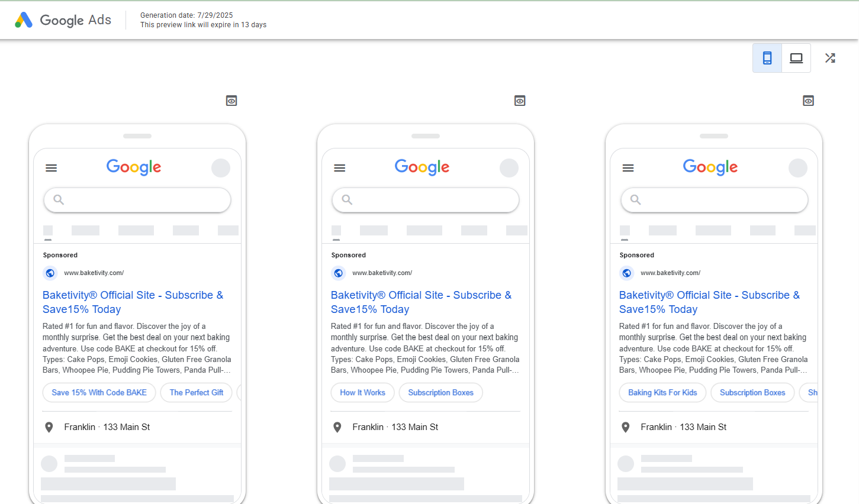
Task: Click www.baketivity.com/ URL in third phone
Action: tap(671, 273)
